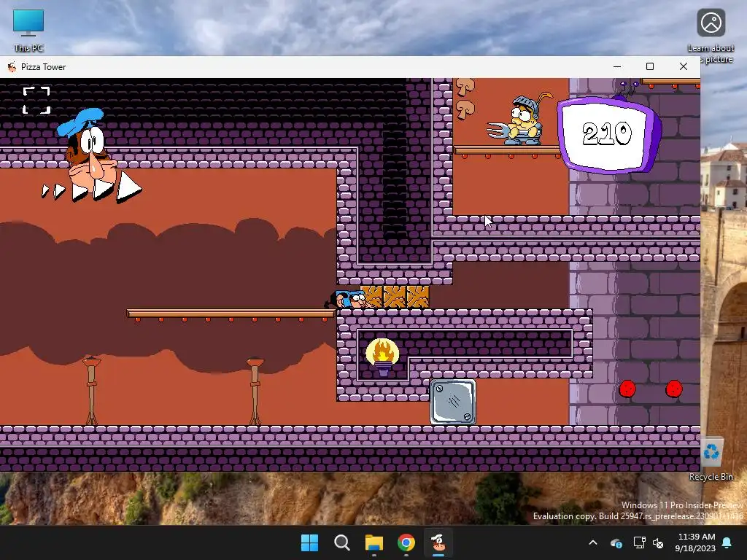Open the Windows Start menu

(309, 542)
